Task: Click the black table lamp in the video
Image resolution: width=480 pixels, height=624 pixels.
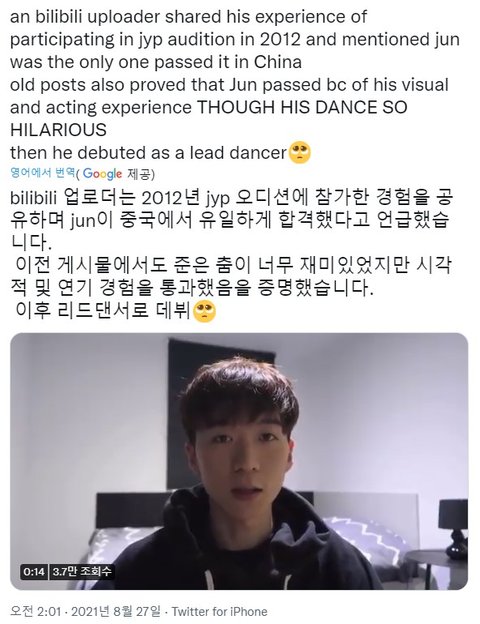Action: point(454,528)
